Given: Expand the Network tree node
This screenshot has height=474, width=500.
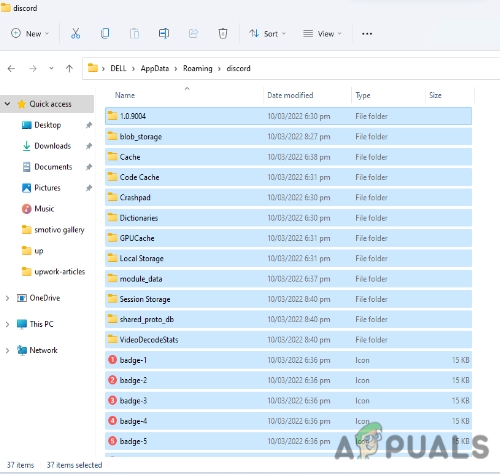Looking at the screenshot, I should [7, 350].
